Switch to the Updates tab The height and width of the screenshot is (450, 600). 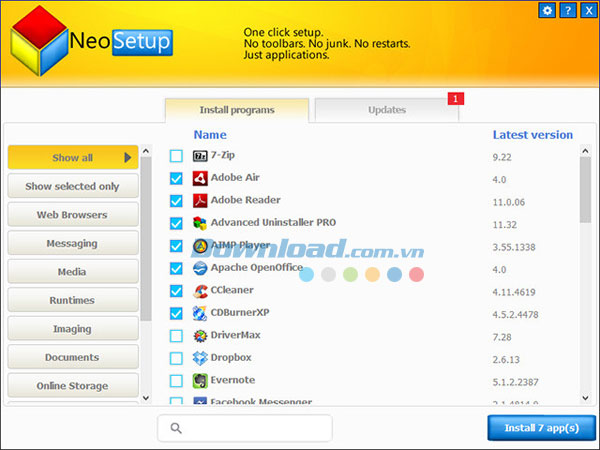tap(386, 110)
